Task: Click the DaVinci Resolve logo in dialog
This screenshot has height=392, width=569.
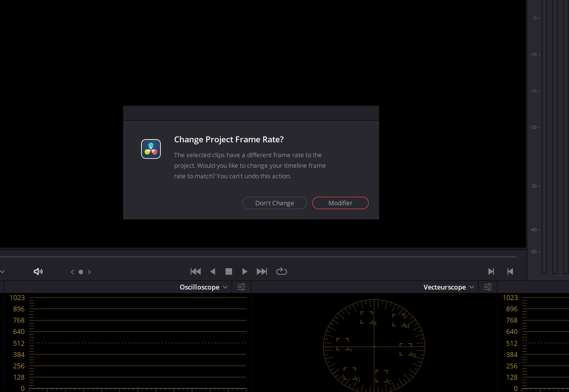Action: pyautogui.click(x=151, y=149)
